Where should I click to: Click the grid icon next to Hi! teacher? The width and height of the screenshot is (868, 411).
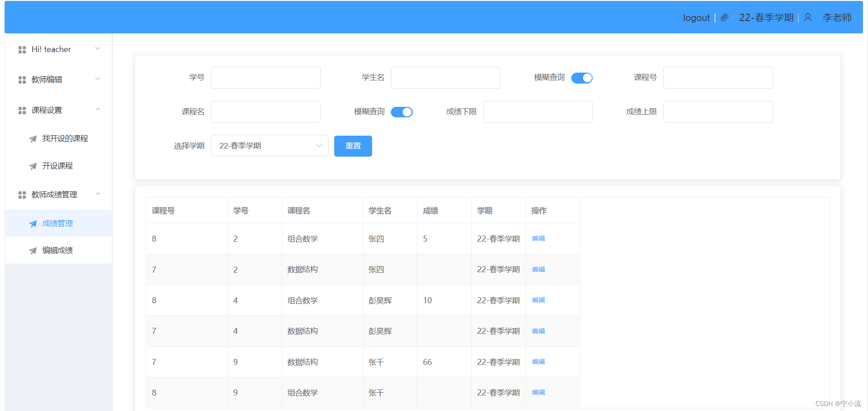click(x=22, y=50)
